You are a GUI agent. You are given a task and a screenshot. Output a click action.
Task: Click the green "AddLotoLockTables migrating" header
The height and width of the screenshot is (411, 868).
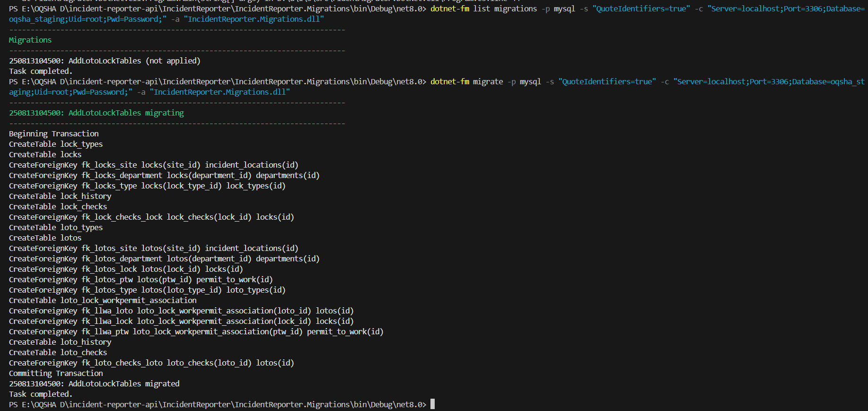tap(96, 113)
